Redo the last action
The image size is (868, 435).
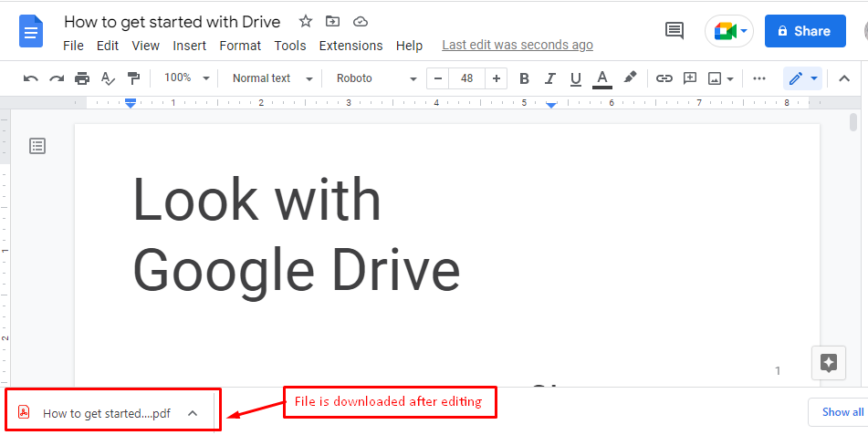pyautogui.click(x=57, y=78)
